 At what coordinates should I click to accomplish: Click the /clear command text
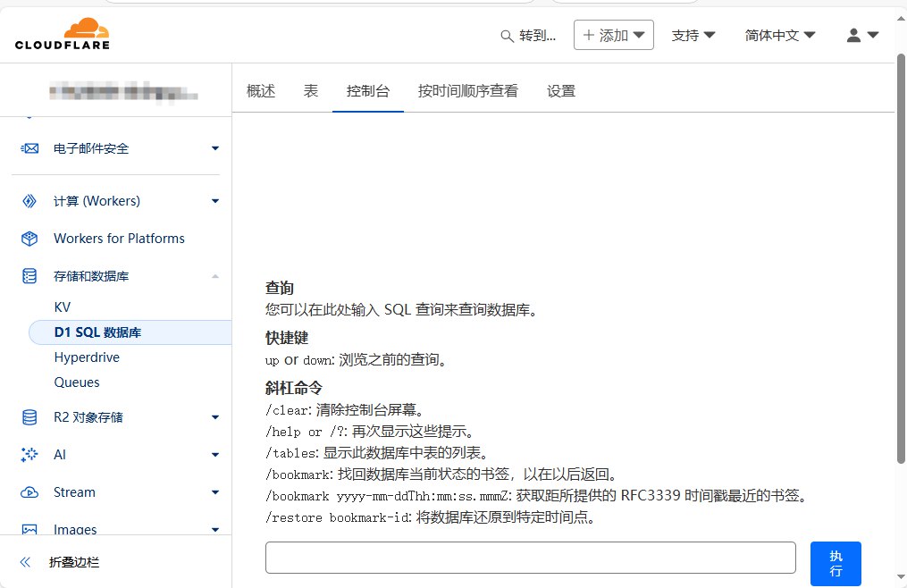[x=289, y=410]
